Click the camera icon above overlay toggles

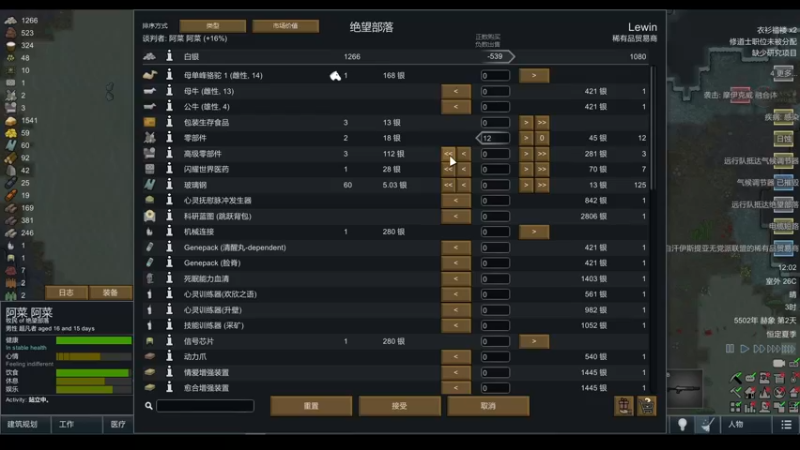(x=779, y=363)
